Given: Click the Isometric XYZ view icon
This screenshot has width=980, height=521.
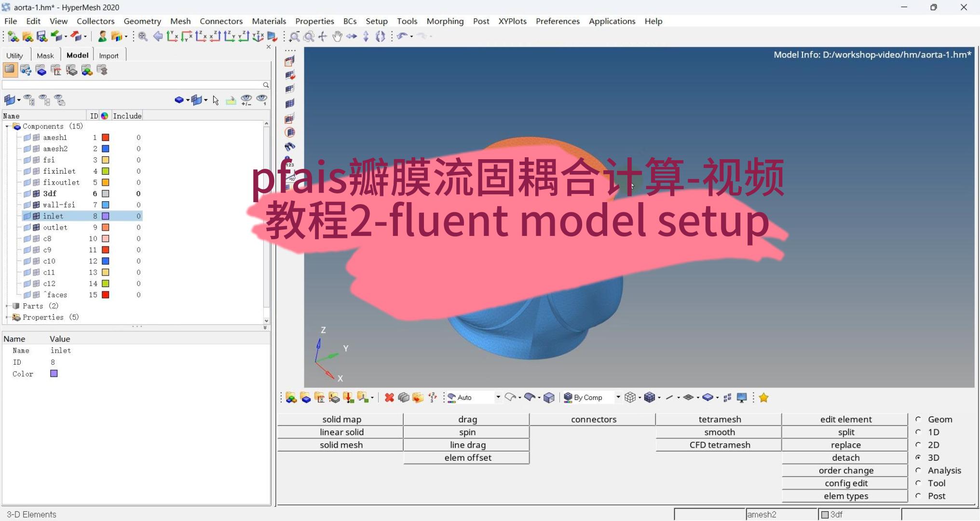Looking at the screenshot, I should coord(258,36).
